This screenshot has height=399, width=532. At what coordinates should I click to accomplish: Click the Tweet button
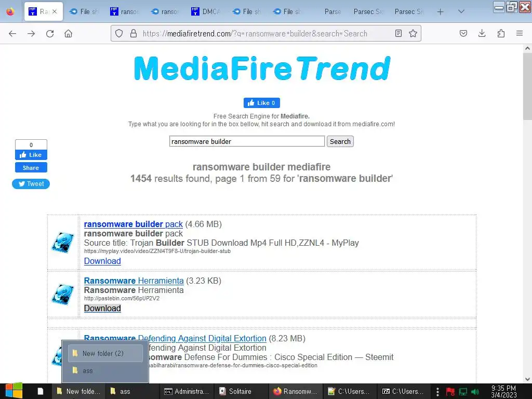pyautogui.click(x=31, y=184)
